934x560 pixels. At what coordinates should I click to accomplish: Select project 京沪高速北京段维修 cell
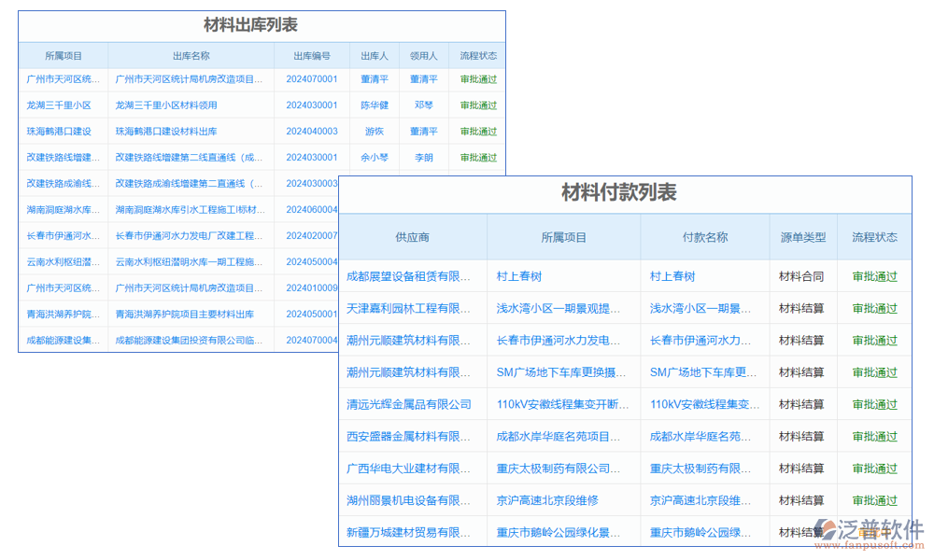(x=563, y=500)
